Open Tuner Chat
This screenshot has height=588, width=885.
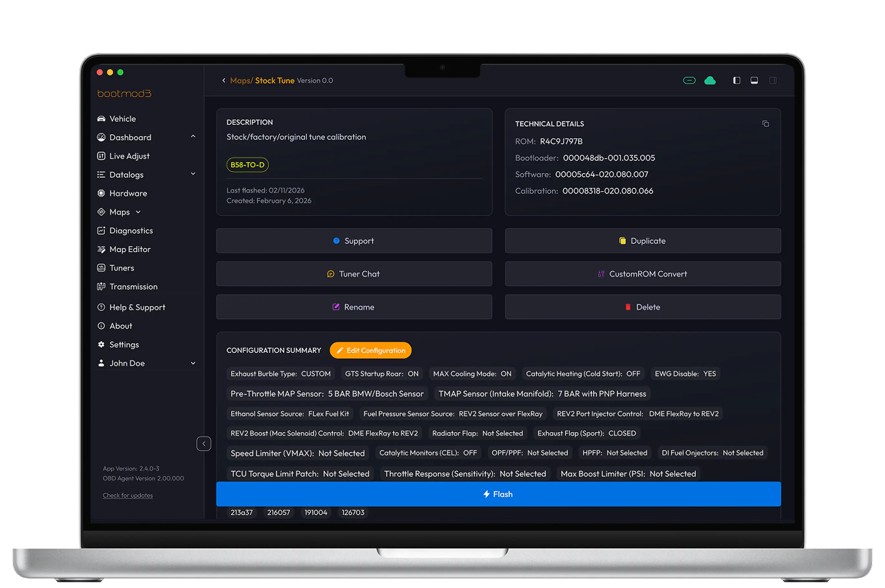tap(354, 274)
